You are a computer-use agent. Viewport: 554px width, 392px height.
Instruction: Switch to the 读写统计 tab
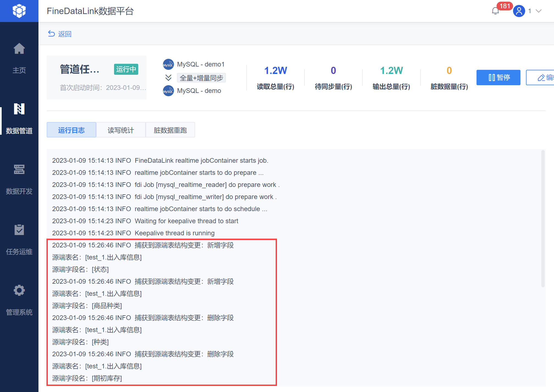(x=121, y=130)
